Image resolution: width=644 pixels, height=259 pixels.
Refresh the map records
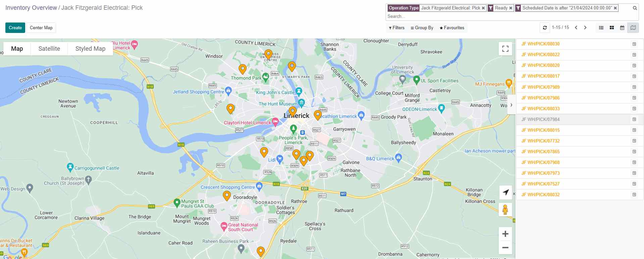(545, 28)
